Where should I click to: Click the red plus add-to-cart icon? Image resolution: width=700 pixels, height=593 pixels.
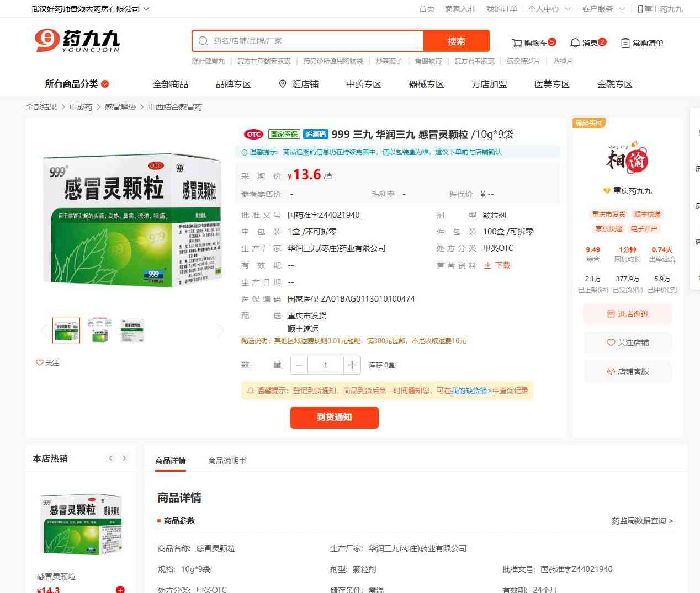point(120,589)
